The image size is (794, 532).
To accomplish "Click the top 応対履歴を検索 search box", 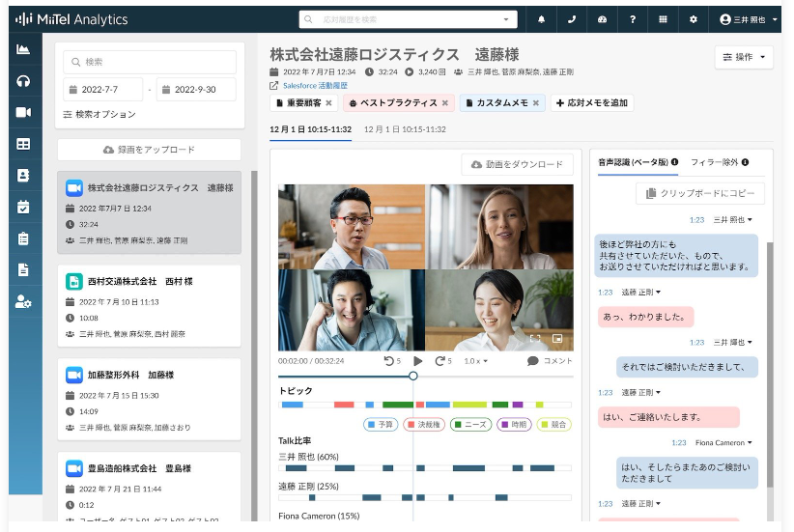I will [409, 19].
